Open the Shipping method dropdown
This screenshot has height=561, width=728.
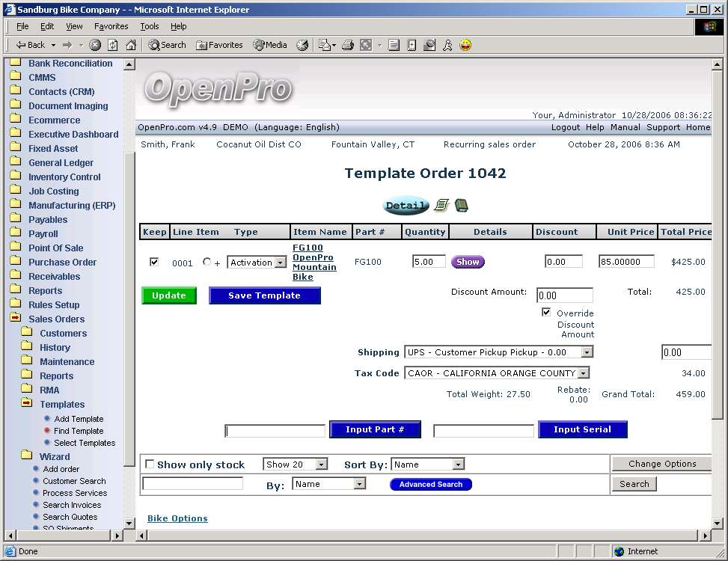pyautogui.click(x=587, y=352)
